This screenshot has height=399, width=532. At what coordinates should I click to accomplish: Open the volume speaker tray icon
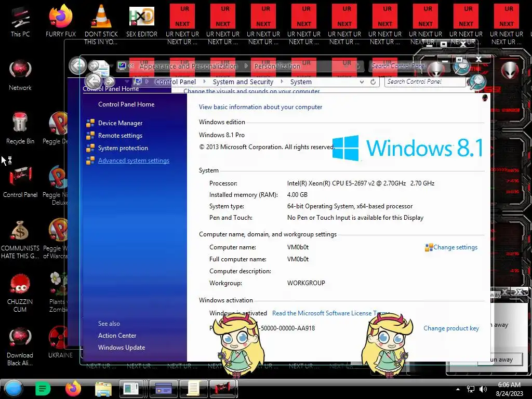[483, 389]
